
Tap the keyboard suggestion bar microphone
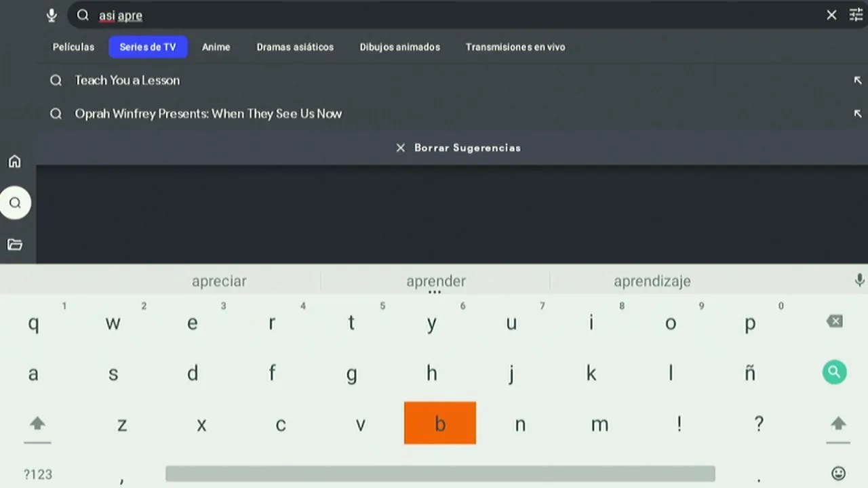(859, 280)
